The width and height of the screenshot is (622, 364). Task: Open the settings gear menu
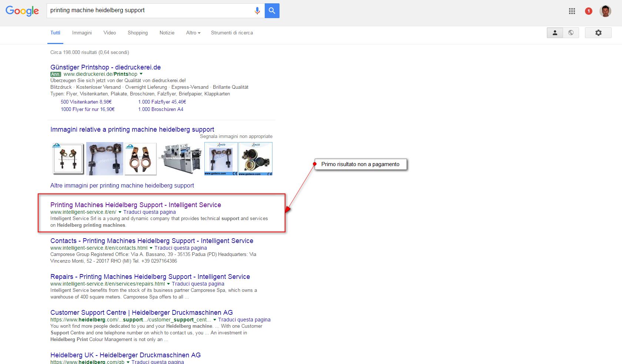click(x=598, y=33)
